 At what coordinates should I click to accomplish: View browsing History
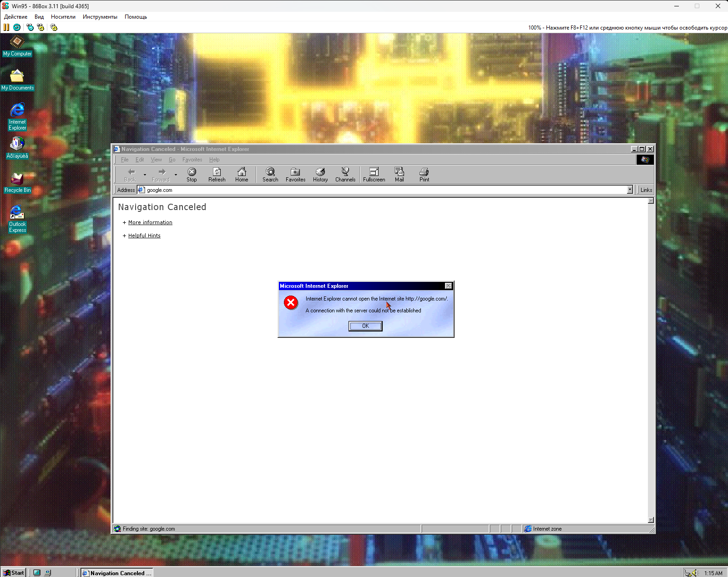click(x=320, y=174)
